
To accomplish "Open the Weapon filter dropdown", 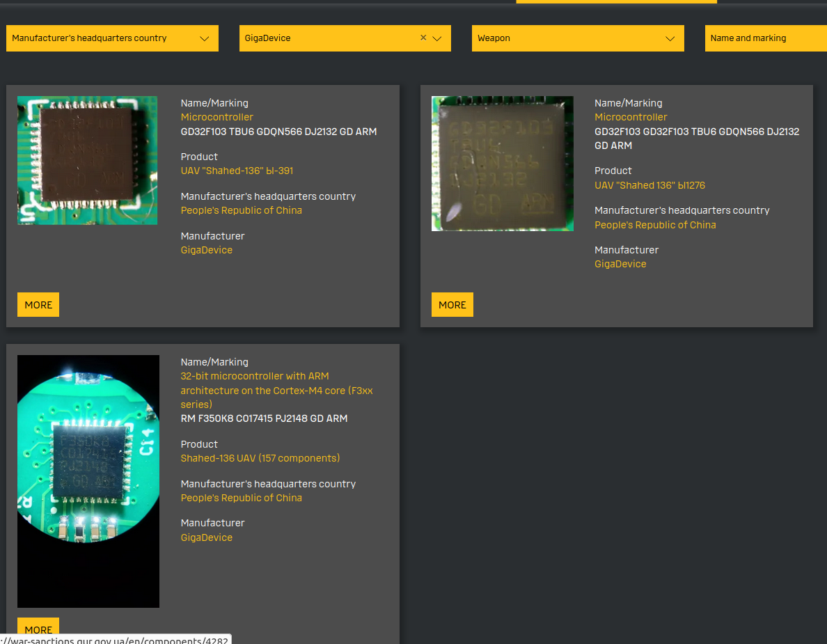I will (x=578, y=38).
